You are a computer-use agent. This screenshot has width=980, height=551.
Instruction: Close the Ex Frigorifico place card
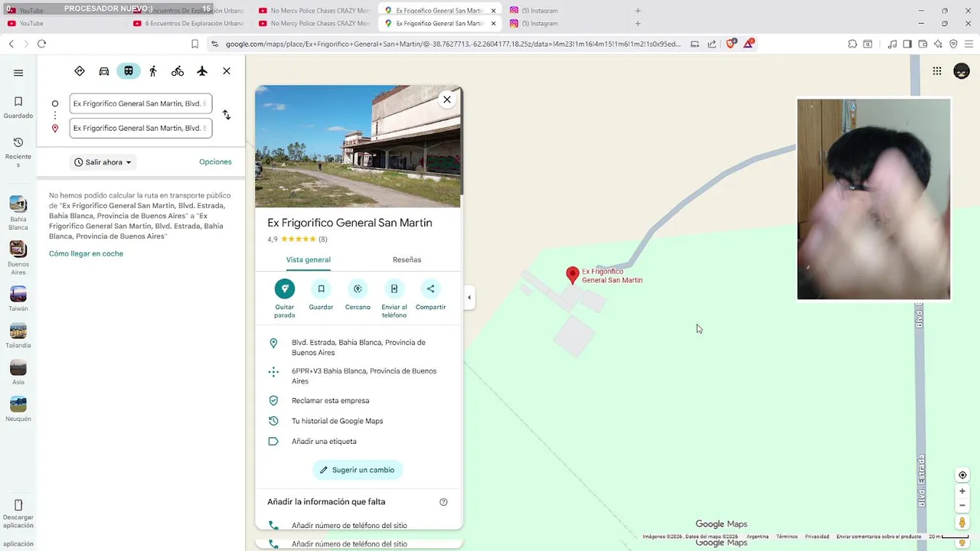[447, 99]
